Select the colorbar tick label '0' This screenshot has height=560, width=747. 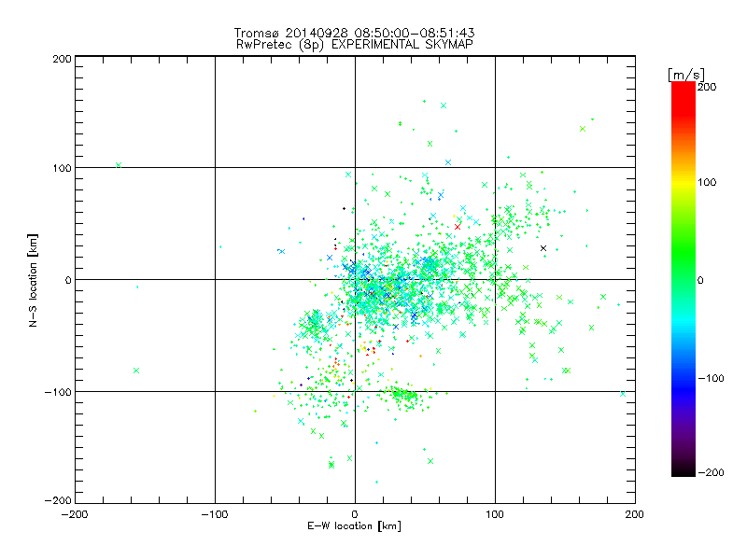[x=700, y=280]
